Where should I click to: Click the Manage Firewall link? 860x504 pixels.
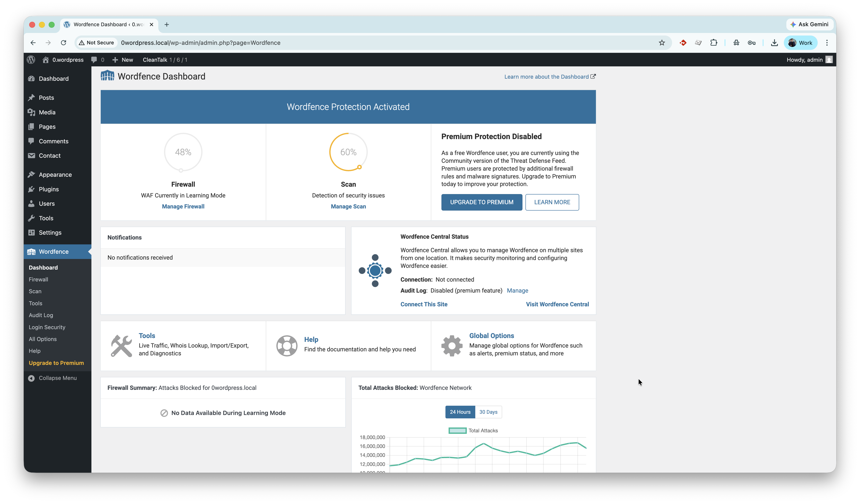(183, 207)
